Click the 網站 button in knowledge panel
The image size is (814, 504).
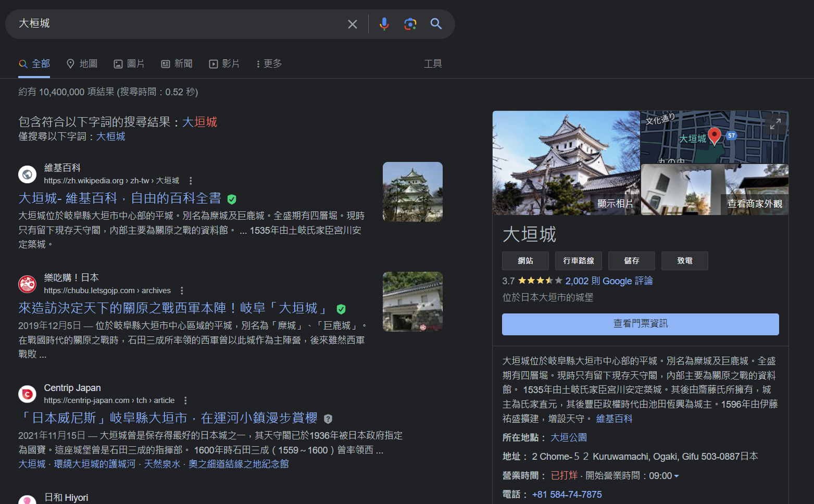(x=525, y=261)
